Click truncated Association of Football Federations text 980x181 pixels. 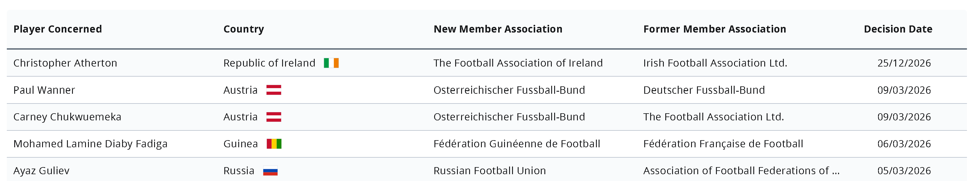[741, 171]
